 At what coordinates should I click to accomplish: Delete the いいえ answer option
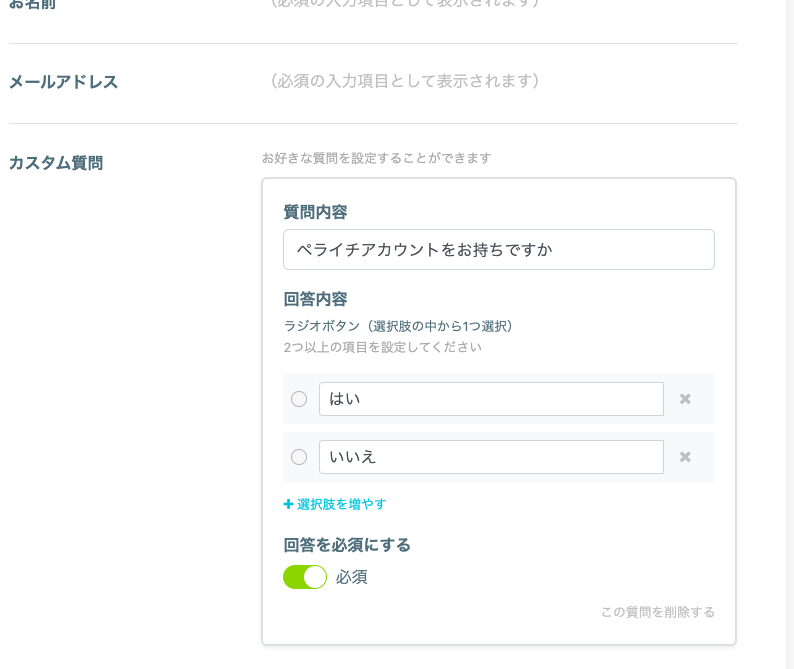point(685,457)
